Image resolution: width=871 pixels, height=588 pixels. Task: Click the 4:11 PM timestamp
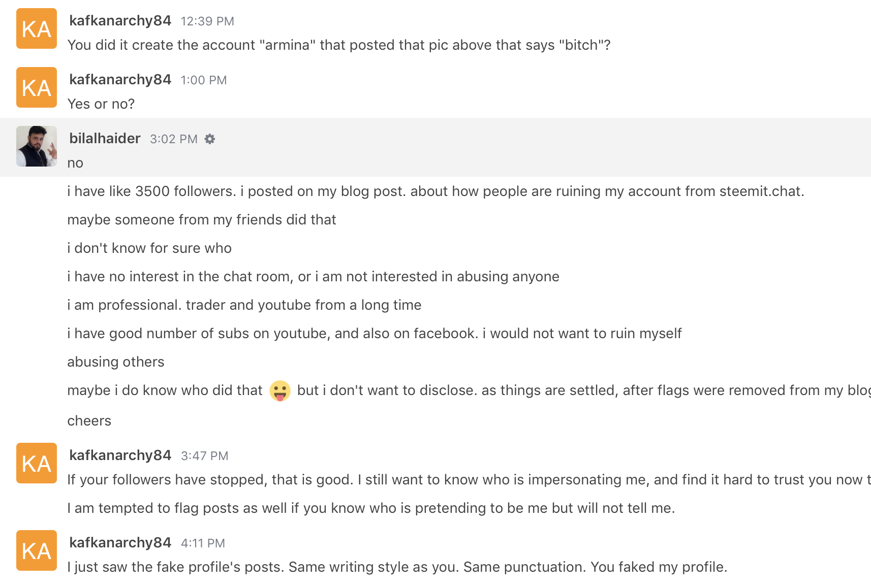click(203, 543)
